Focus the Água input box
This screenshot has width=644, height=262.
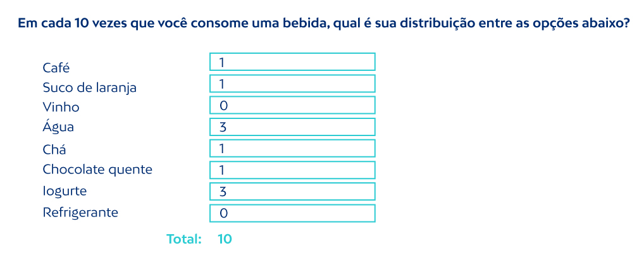point(292,127)
